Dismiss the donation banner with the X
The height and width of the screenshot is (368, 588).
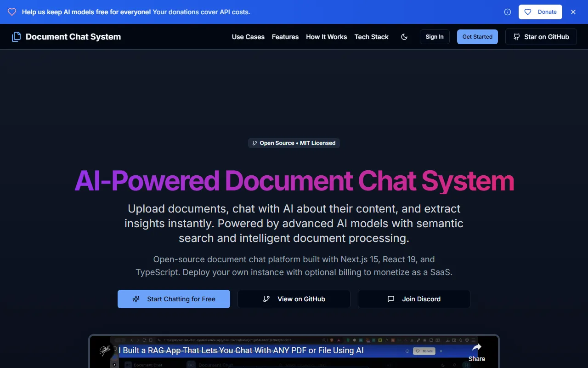click(x=573, y=12)
